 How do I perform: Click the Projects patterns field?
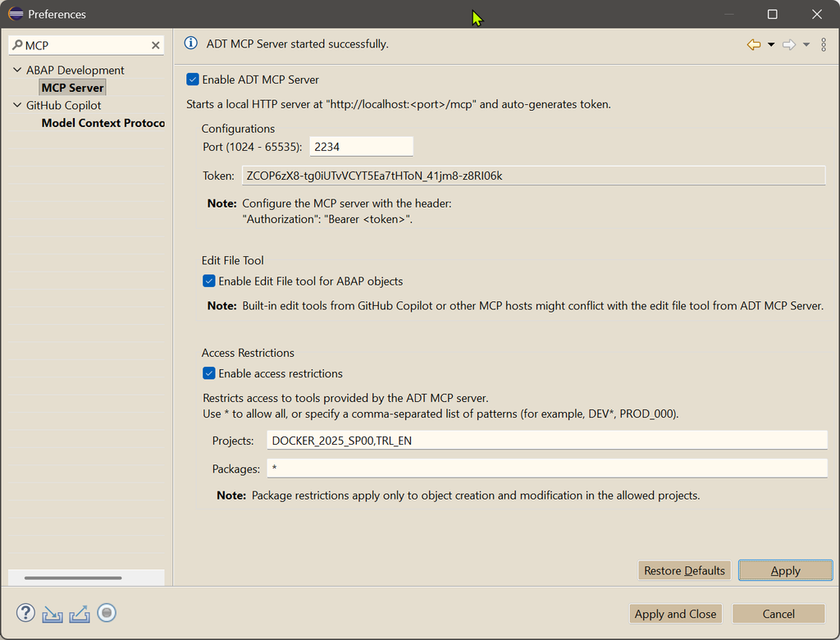547,441
